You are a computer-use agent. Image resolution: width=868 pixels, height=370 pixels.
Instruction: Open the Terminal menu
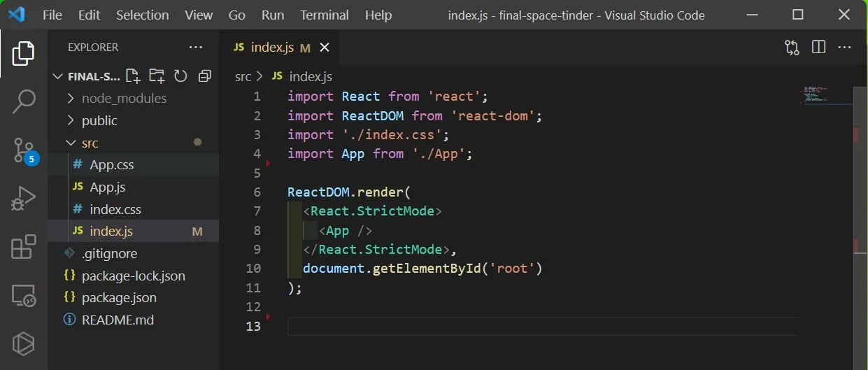tap(326, 15)
